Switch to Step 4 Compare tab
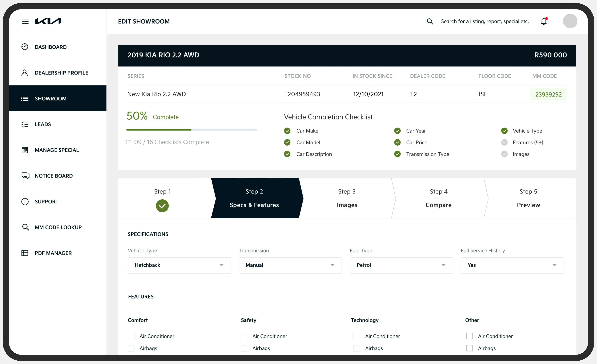 [438, 198]
